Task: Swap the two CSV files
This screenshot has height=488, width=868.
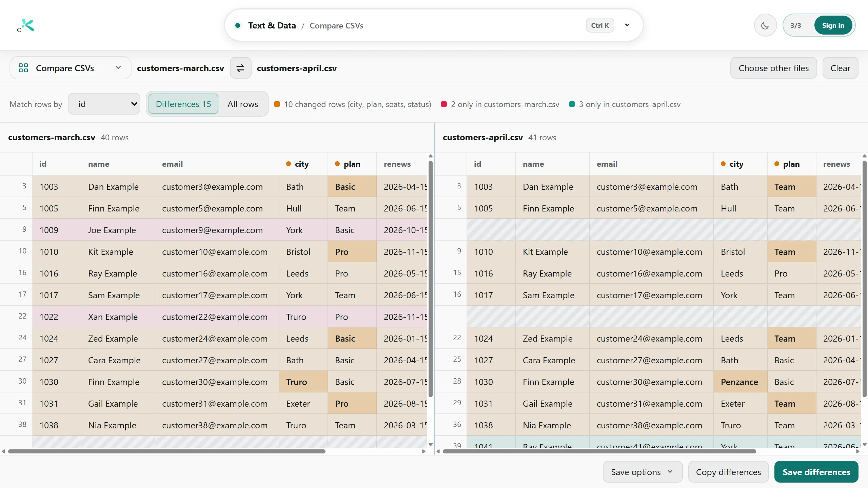Action: click(x=240, y=68)
